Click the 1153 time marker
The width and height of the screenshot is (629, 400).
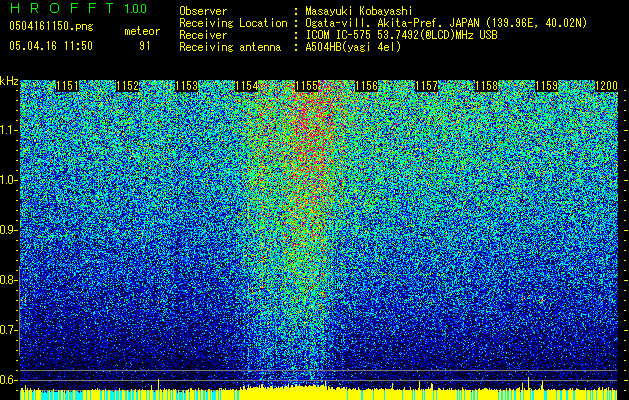[x=187, y=86]
